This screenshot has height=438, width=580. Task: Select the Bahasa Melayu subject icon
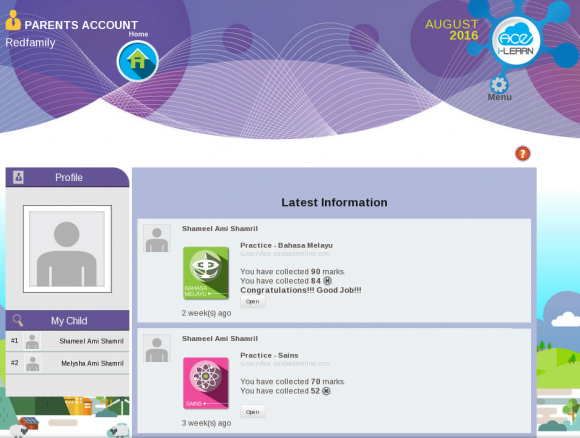pyautogui.click(x=206, y=273)
